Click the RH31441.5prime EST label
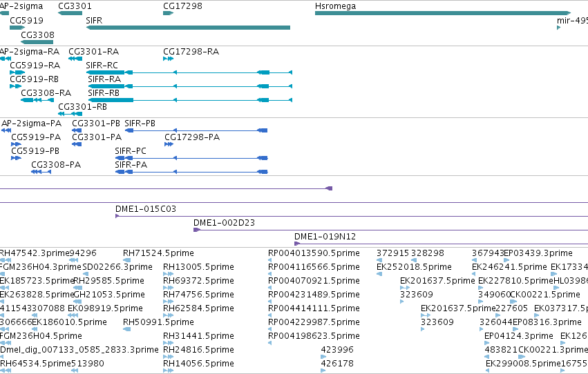Screen dimensions: 588x374 (x=199, y=336)
